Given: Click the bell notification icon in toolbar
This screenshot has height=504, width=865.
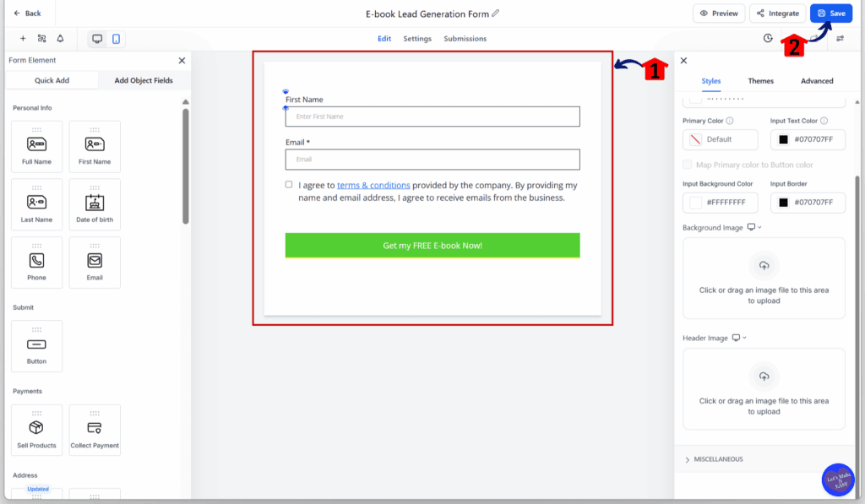Looking at the screenshot, I should click(x=60, y=39).
